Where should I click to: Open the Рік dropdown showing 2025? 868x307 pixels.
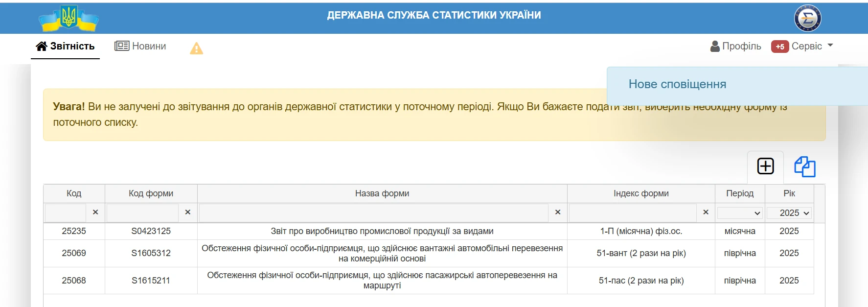[x=789, y=213]
